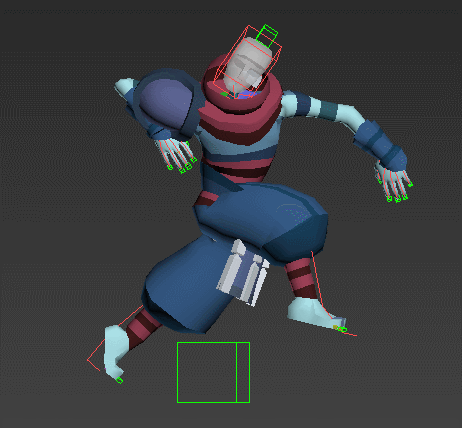Click green fingertip controls on outstretched hand
Image resolution: width=462 pixels, height=428 pixels.
click(x=397, y=195)
